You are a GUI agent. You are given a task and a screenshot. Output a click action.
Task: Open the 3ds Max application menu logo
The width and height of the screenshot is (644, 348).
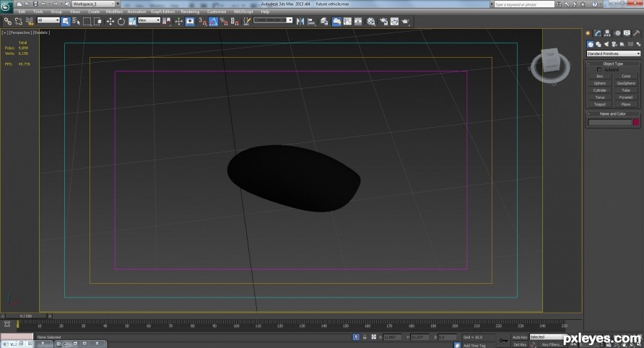pyautogui.click(x=6, y=6)
